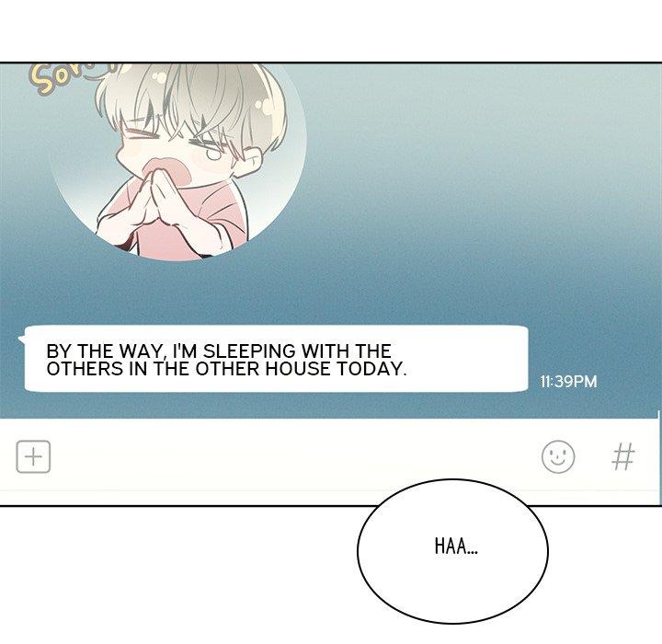
Task: Click the 'SLEEPING' word in the chat message
Action: [249, 351]
